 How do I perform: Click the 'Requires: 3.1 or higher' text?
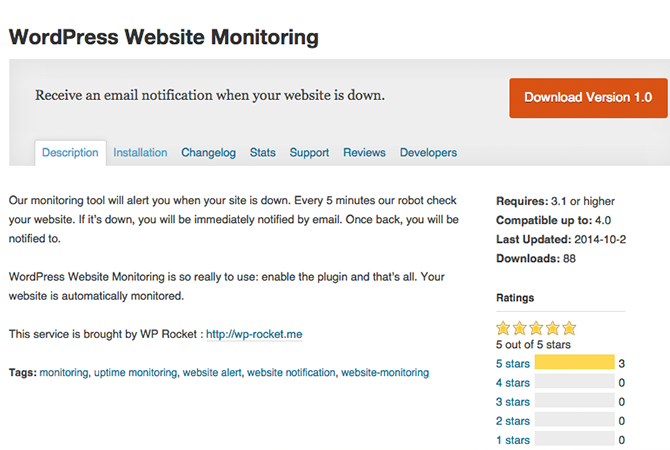click(x=555, y=201)
